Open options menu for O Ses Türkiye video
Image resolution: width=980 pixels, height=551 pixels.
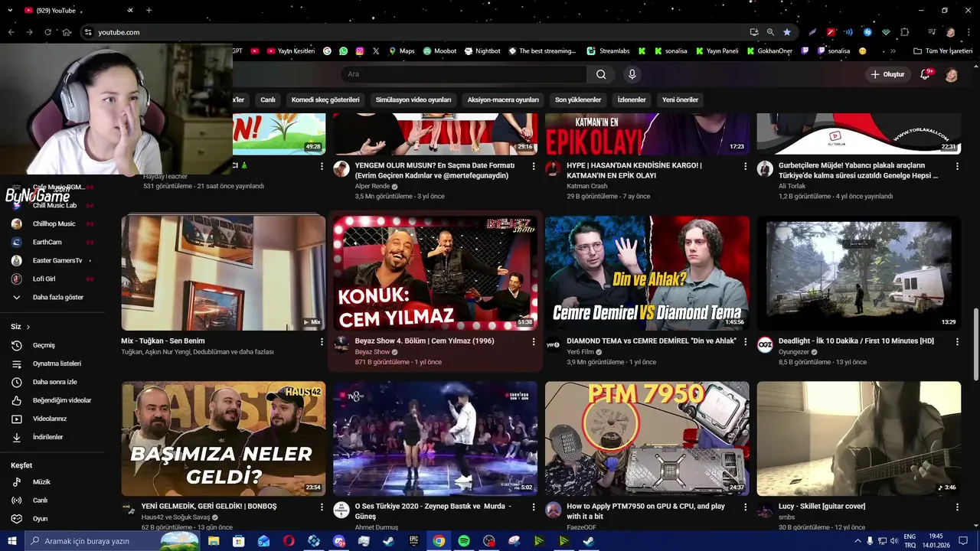[x=534, y=507]
